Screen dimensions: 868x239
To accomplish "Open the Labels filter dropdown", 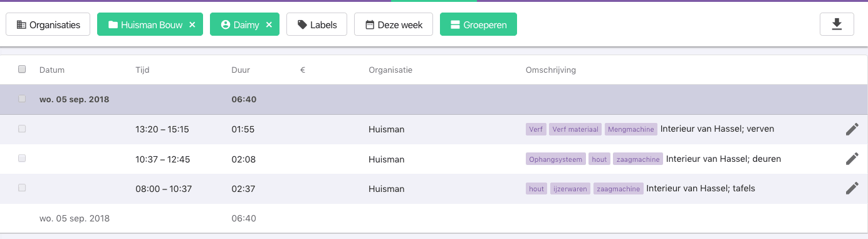I will coord(316,24).
